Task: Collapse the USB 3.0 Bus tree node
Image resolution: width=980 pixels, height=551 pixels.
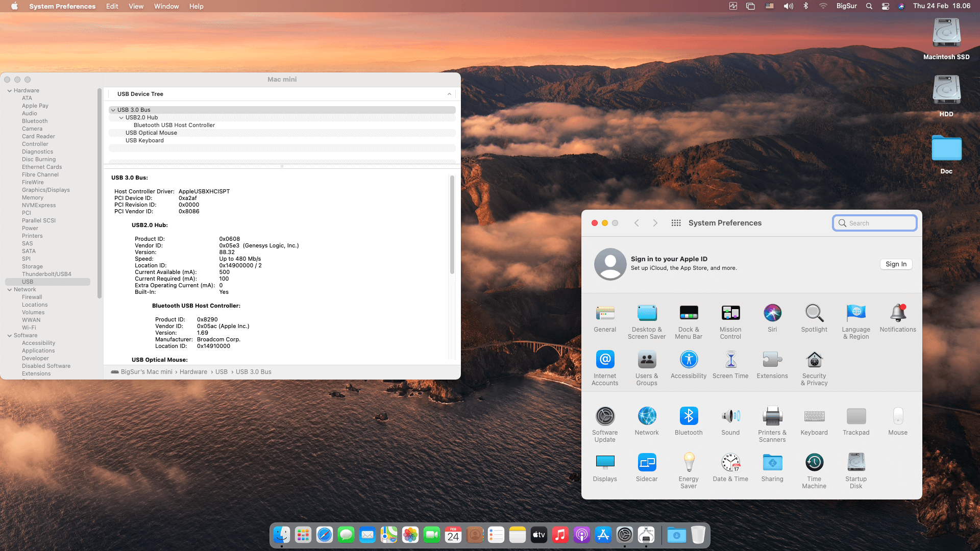Action: [113, 110]
